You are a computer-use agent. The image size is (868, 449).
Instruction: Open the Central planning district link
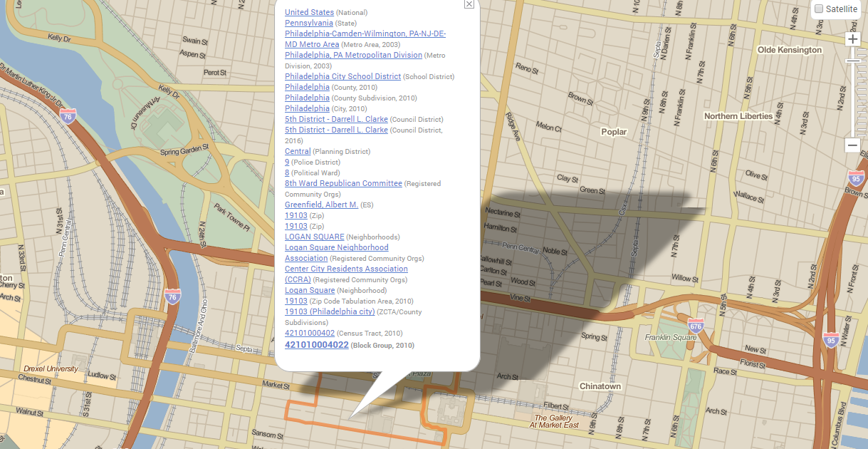(x=298, y=151)
